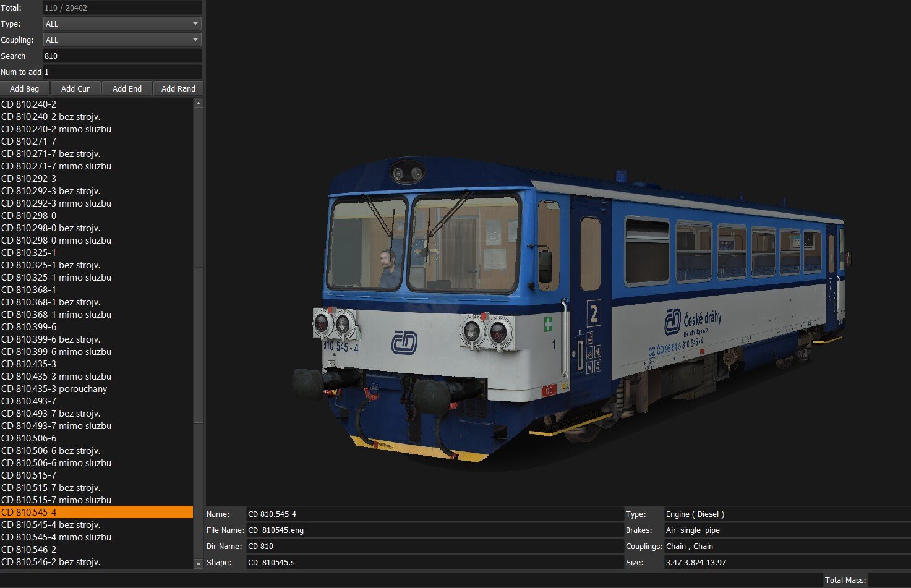
Task: Click the Search field containing 810
Action: 122,56
